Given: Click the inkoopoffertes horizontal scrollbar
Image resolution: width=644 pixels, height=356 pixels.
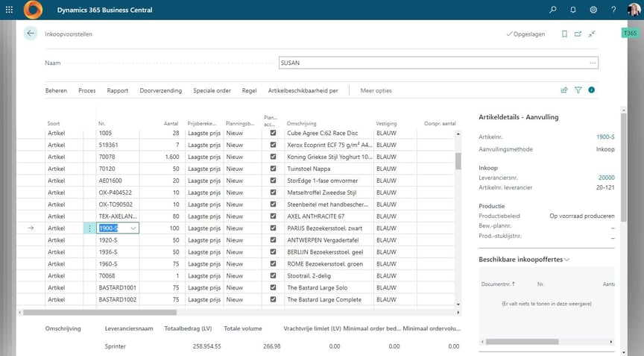Looking at the screenshot, I should 522,342.
